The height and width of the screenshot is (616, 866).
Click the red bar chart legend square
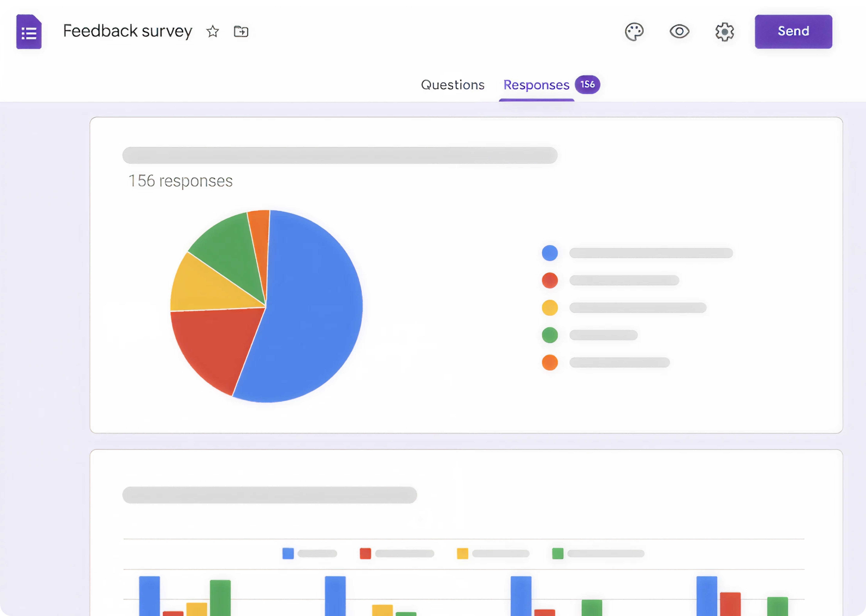365,553
